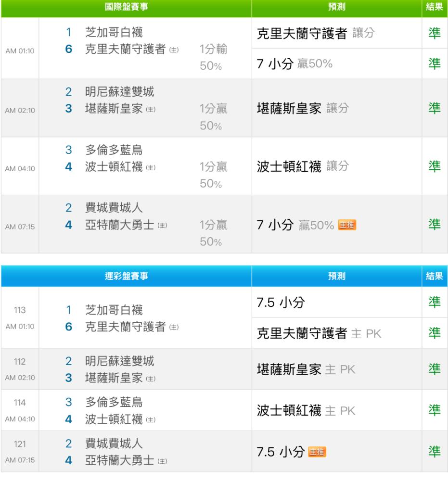Select the 堪薩斯皇家 主 PK prediction
Viewport: 448px width, 481px height.
(x=306, y=369)
